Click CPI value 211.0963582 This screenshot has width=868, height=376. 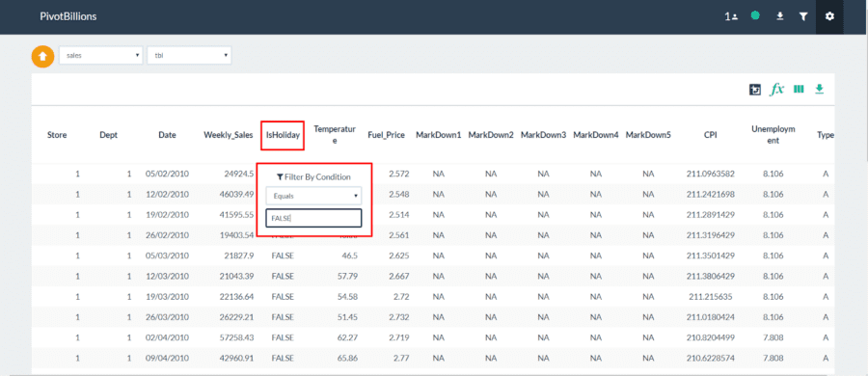coord(711,174)
